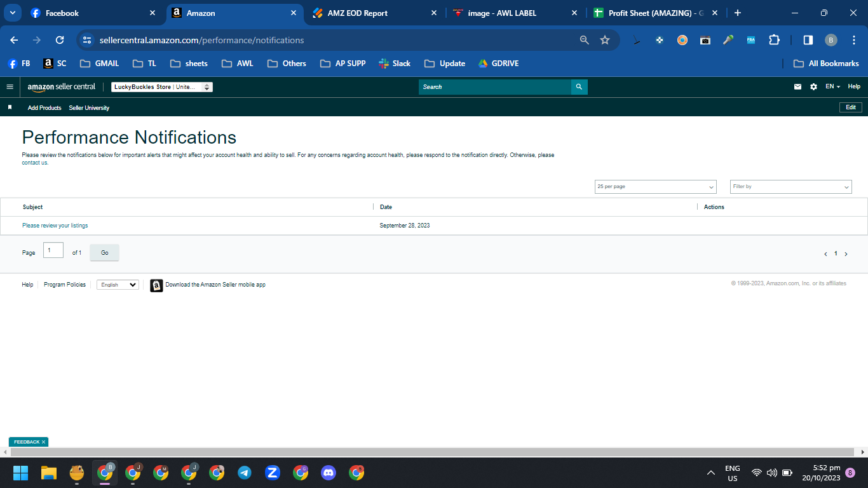The width and height of the screenshot is (868, 488).
Task: Open the Chrome profile B avatar
Action: [x=831, y=40]
